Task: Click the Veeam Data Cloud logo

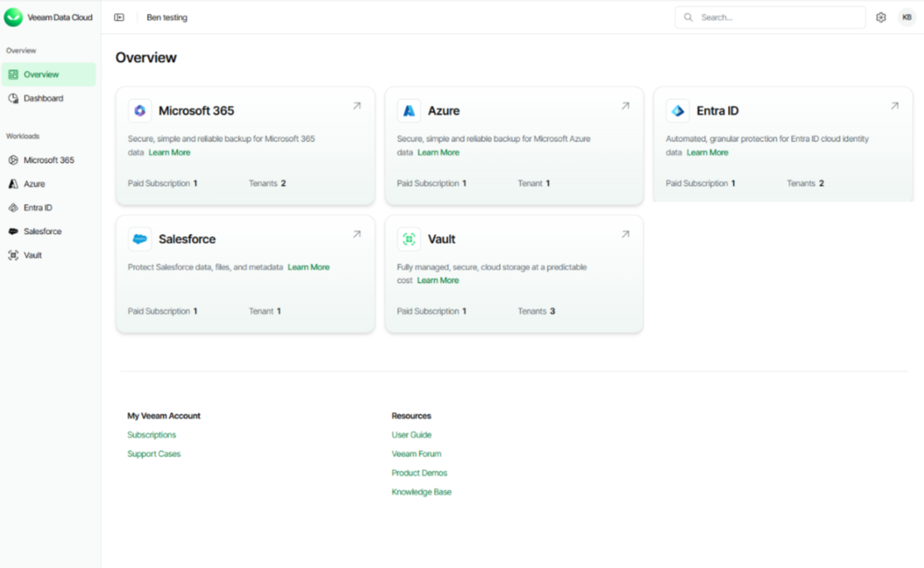Action: (14, 17)
